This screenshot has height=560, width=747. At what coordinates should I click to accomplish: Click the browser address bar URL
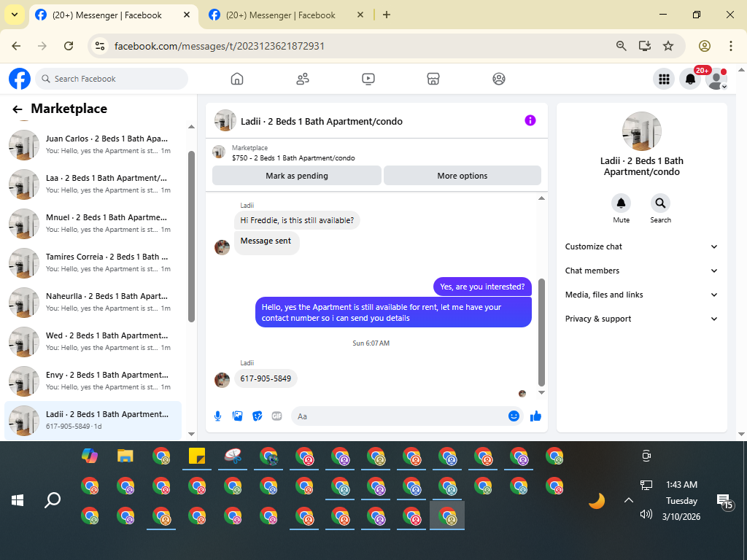(x=219, y=46)
